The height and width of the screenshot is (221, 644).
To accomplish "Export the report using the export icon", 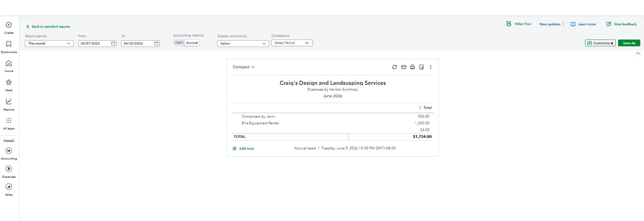I will 421,67.
